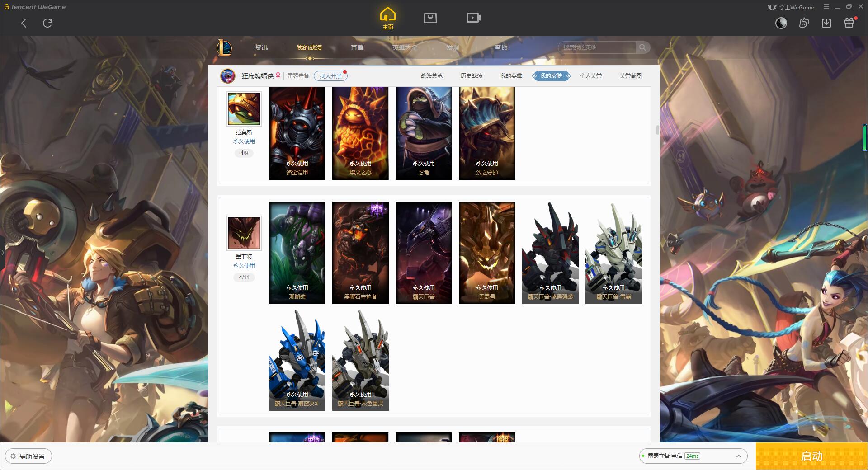
Task: Switch to the 发现 tab
Action: pyautogui.click(x=453, y=47)
